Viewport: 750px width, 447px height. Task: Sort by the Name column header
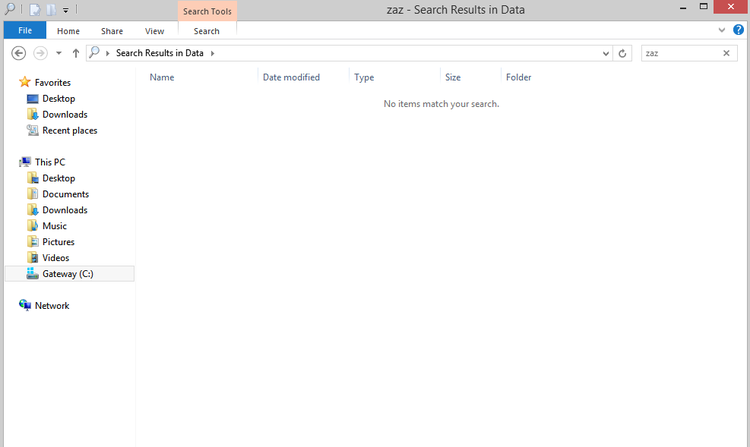162,77
